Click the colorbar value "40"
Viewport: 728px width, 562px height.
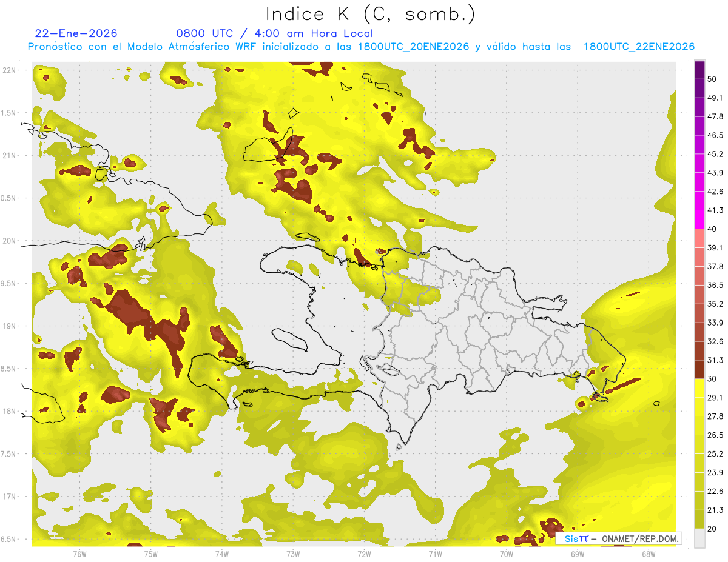pos(713,229)
